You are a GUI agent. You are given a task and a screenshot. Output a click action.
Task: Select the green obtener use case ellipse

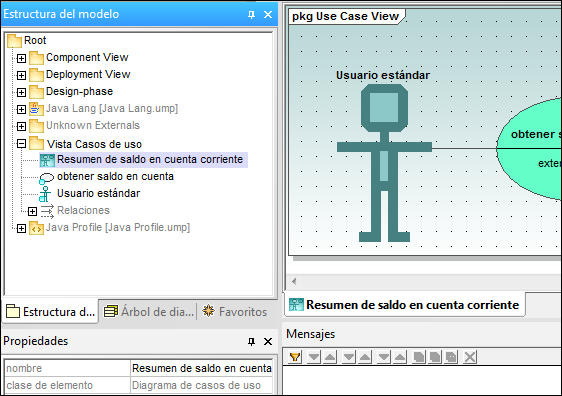pos(530,148)
